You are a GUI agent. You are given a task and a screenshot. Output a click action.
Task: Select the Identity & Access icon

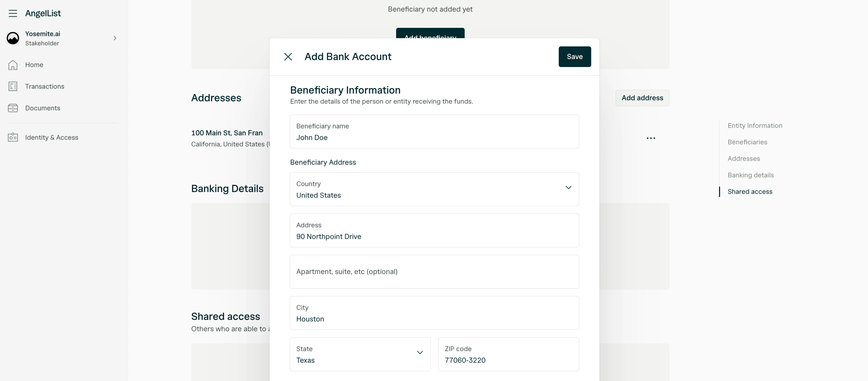12,137
